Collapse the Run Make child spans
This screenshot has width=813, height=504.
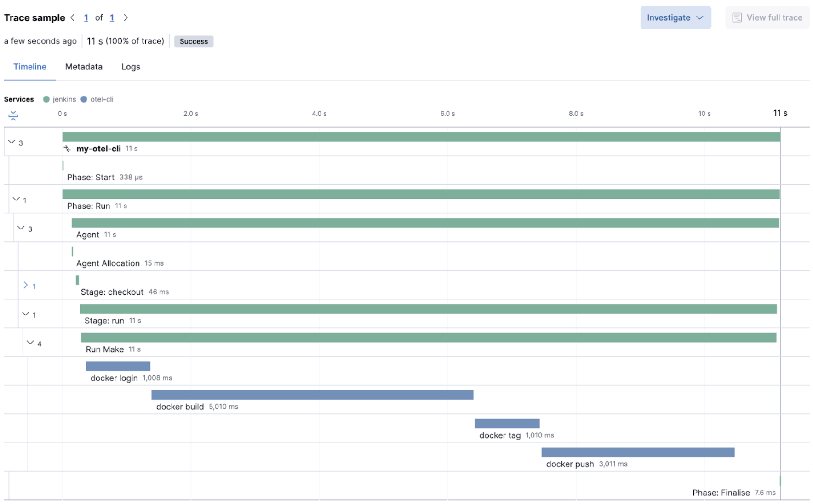30,343
